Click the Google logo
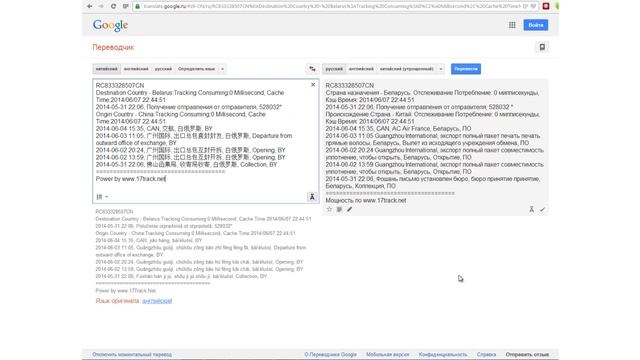The width and height of the screenshot is (640, 360). (x=110, y=25)
